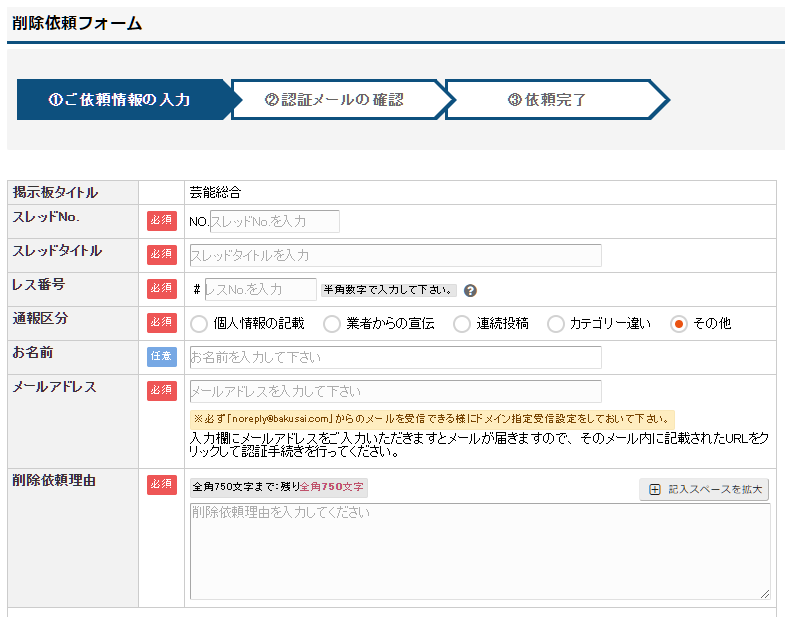Click step 3 依頼完了 tab
This screenshot has width=785, height=617.
pyautogui.click(x=548, y=100)
